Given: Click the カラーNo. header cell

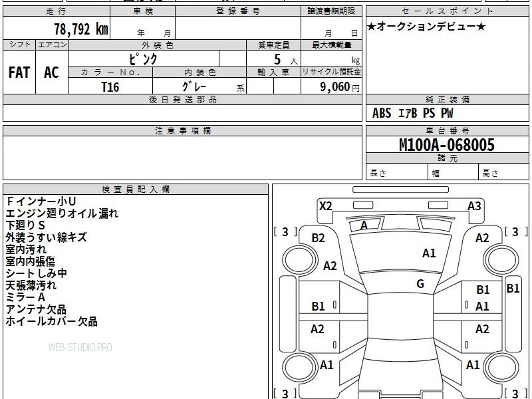Looking at the screenshot, I should (110, 72).
